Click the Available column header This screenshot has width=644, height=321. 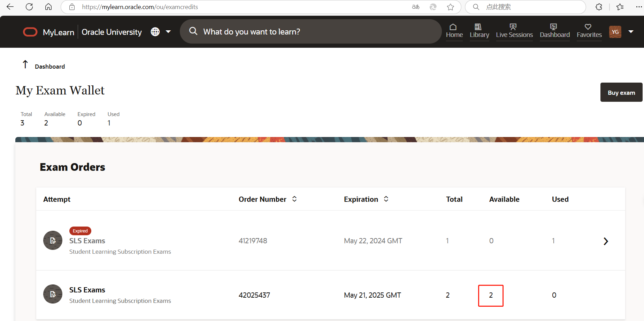coord(504,199)
